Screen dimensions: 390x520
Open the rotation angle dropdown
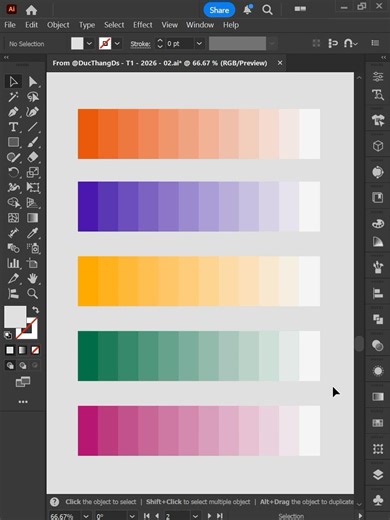[x=132, y=516]
